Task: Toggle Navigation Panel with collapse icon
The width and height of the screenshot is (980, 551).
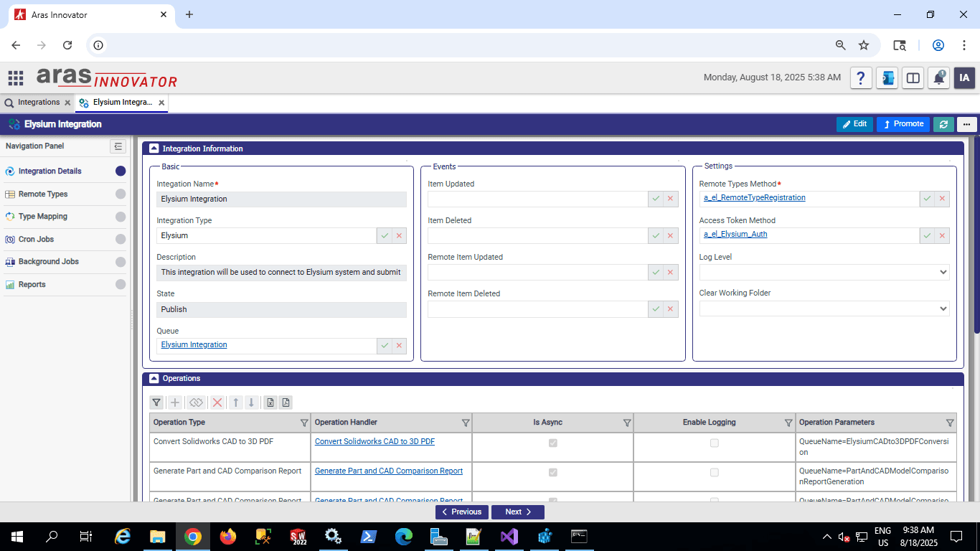Action: tap(118, 146)
